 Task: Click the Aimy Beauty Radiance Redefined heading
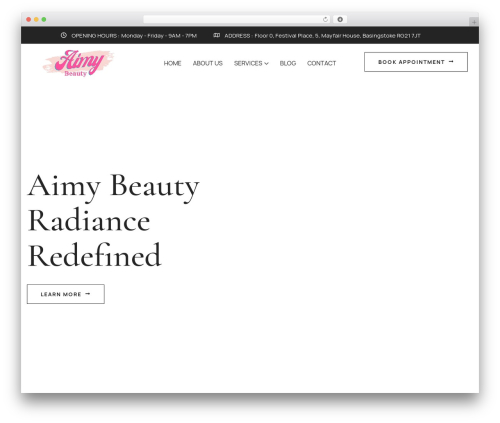pyautogui.click(x=113, y=221)
